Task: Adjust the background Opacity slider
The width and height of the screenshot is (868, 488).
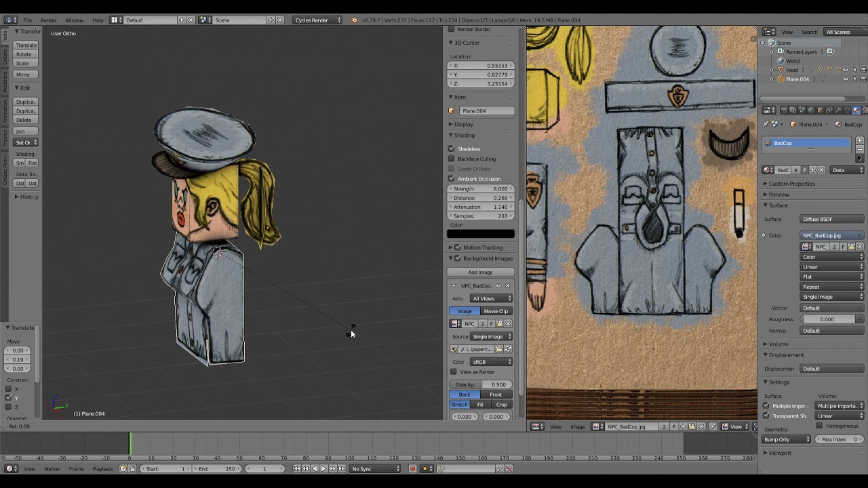Action: click(481, 384)
